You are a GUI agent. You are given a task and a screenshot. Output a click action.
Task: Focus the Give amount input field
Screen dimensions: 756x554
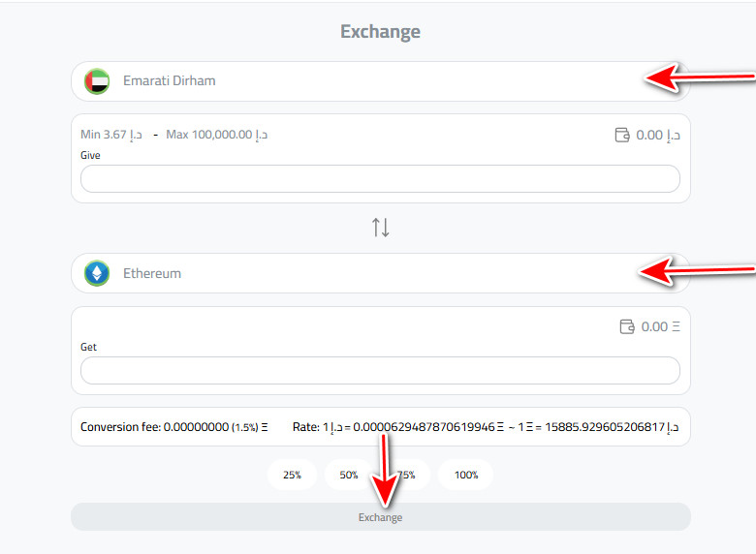(x=380, y=179)
